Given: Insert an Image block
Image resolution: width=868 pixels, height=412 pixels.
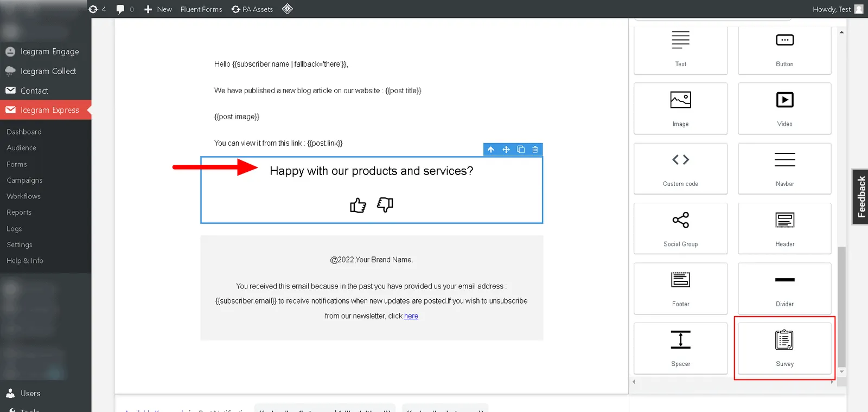Looking at the screenshot, I should tap(680, 108).
